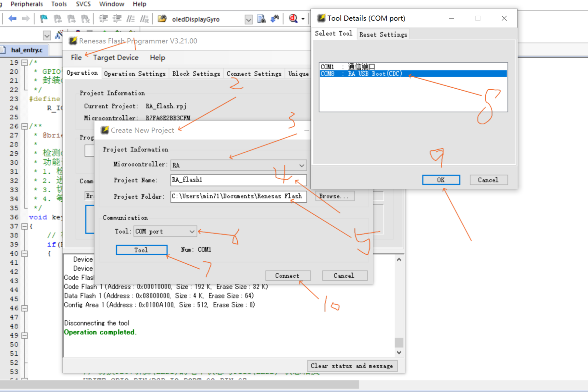Insert a bookmark with the flag icon
588x392 pixels.
[x=44, y=19]
